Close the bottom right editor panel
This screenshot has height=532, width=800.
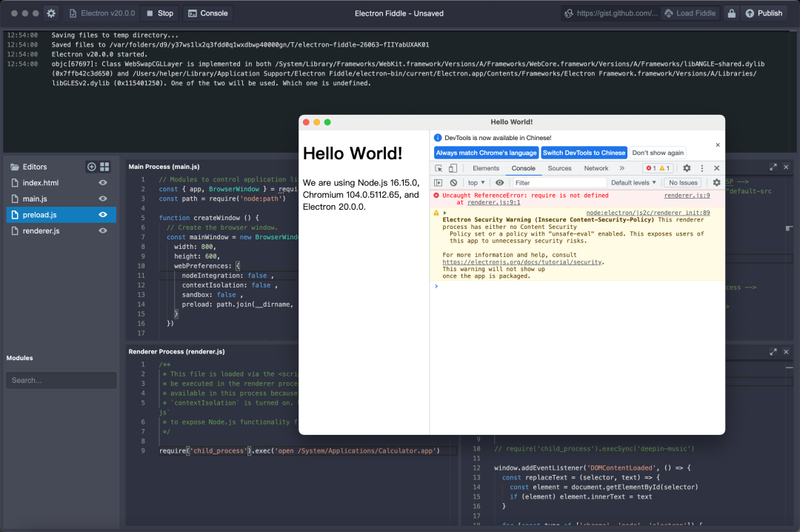[x=786, y=352]
